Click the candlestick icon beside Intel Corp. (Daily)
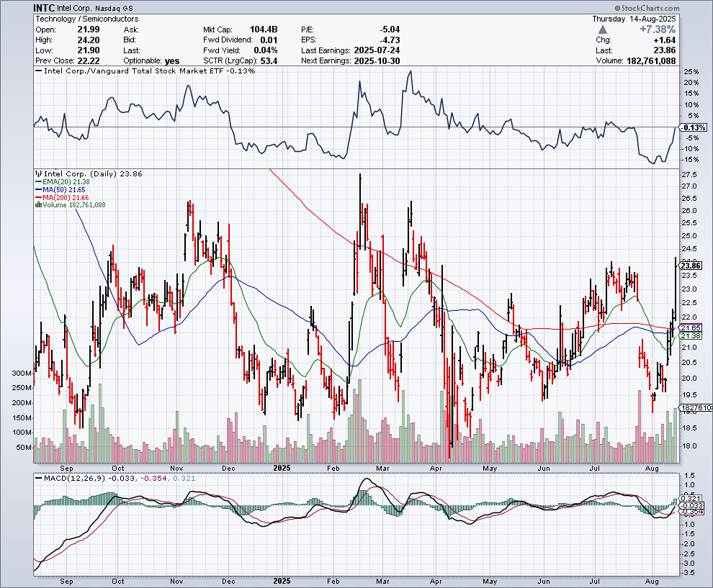 pyautogui.click(x=39, y=173)
